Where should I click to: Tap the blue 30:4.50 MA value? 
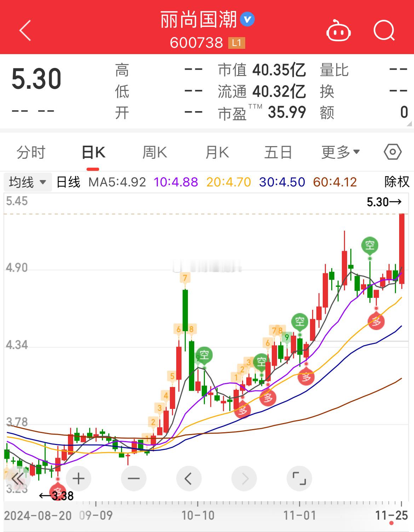point(282,182)
